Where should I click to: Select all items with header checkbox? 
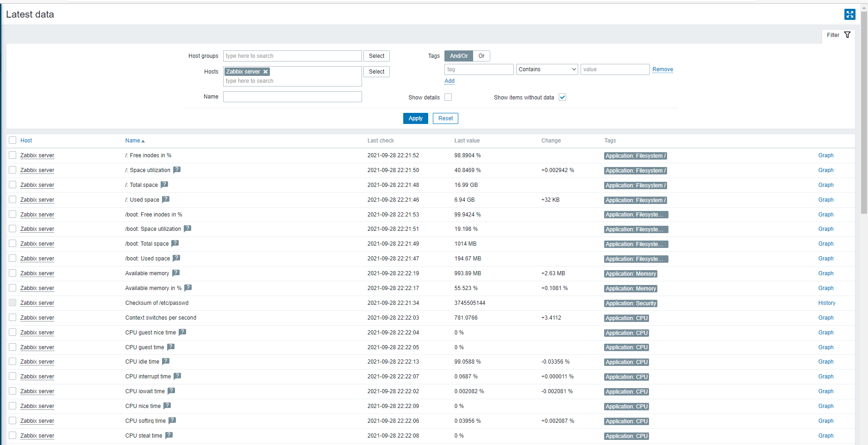12,140
